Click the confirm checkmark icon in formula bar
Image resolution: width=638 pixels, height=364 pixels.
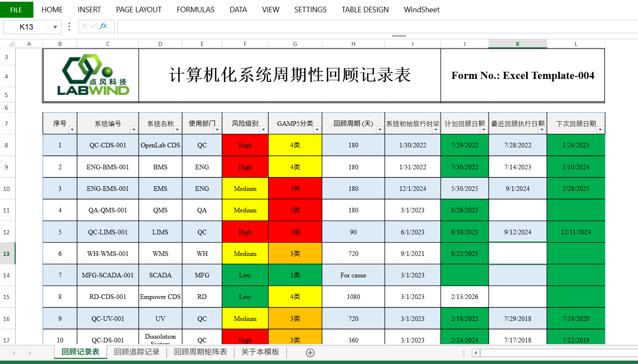(x=93, y=26)
